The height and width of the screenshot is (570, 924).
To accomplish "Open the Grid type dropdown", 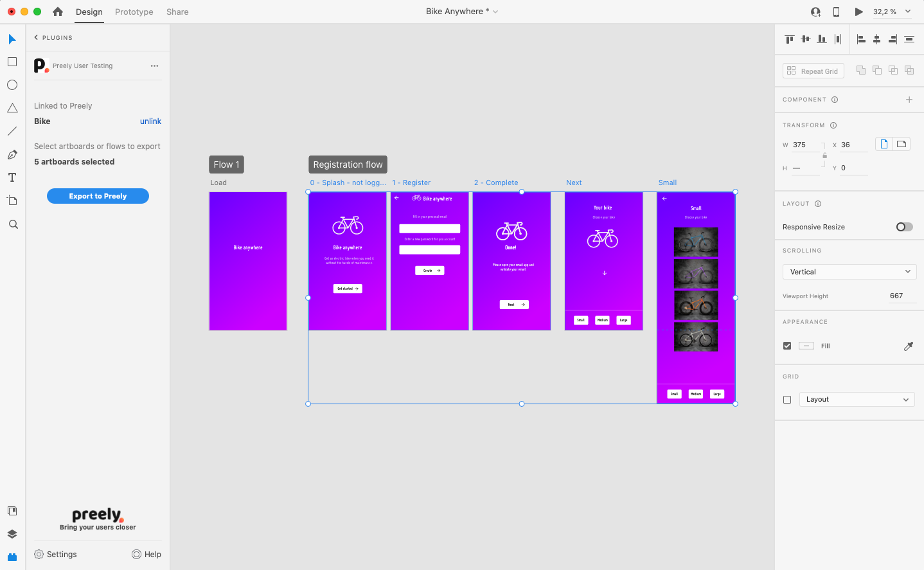I will [857, 399].
